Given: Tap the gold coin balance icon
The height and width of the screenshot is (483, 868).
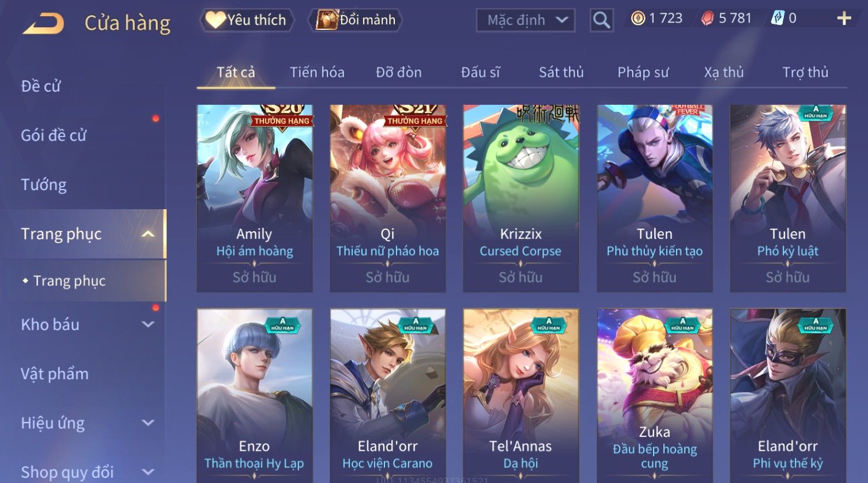Looking at the screenshot, I should pos(637,18).
